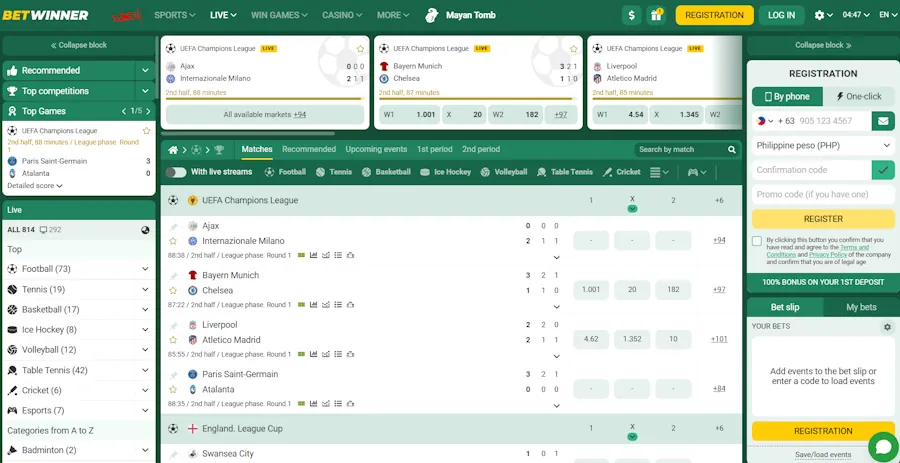Switch to My bets tab

[861, 308]
